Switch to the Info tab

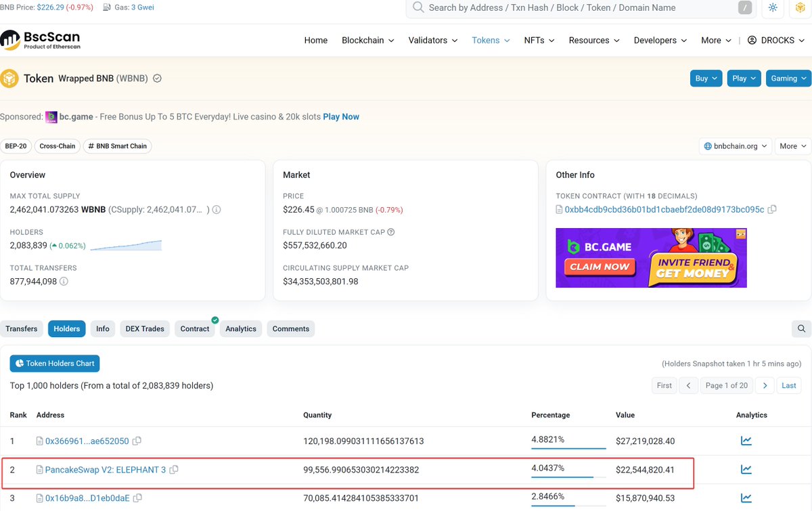click(103, 329)
